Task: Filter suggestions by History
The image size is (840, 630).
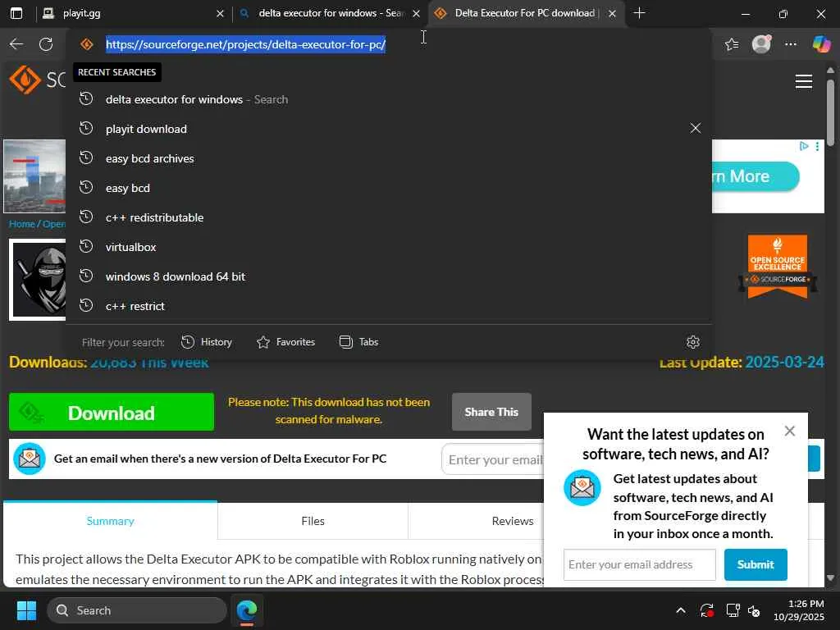Action: coord(207,342)
